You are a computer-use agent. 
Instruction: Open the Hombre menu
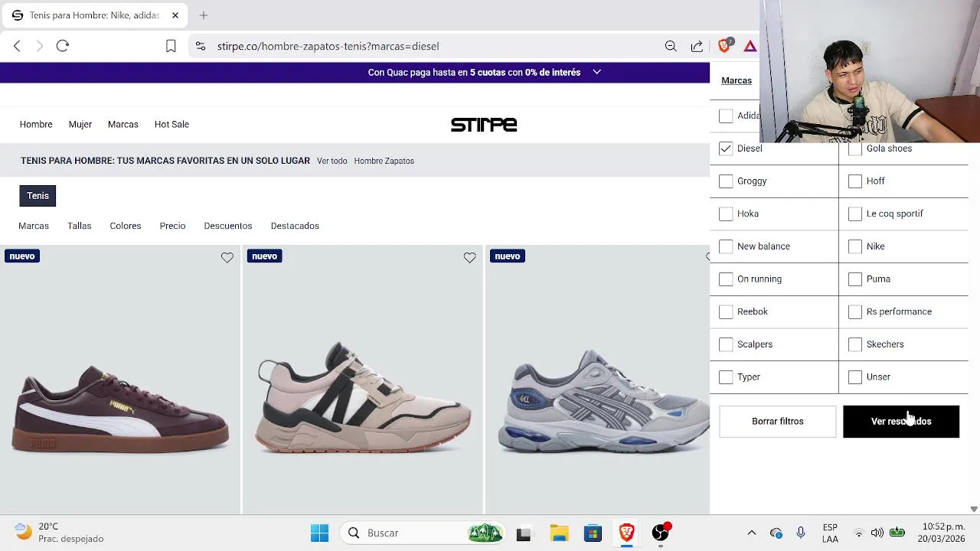click(36, 124)
